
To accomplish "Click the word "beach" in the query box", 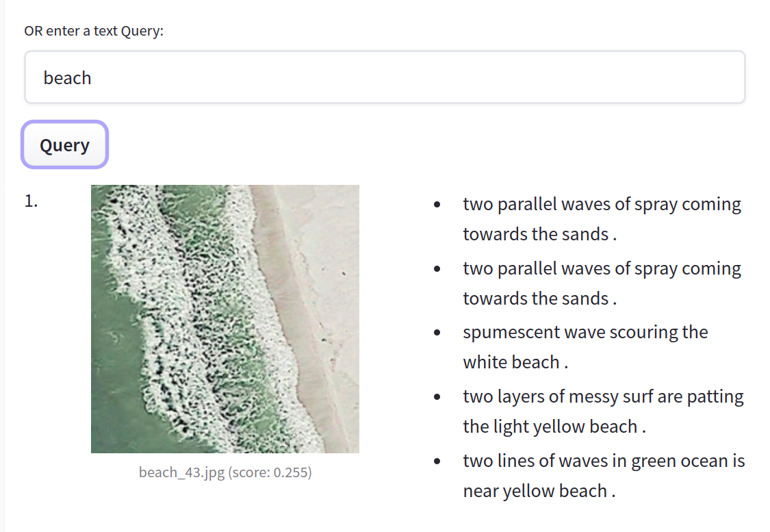I will pos(67,78).
